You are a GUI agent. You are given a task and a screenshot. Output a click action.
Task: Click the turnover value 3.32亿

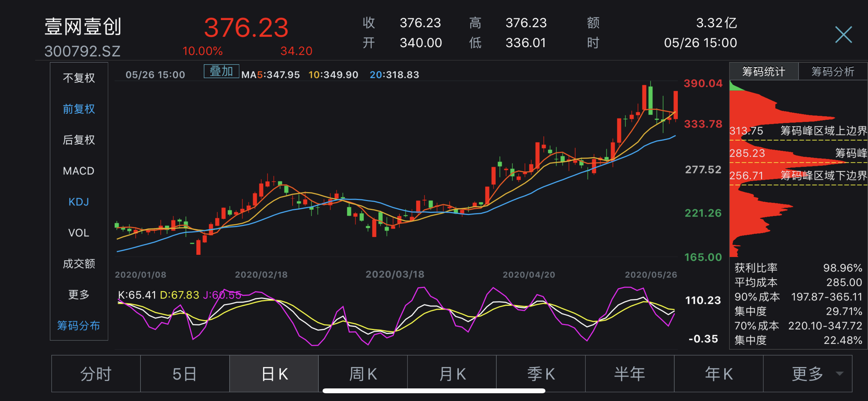[x=717, y=23]
